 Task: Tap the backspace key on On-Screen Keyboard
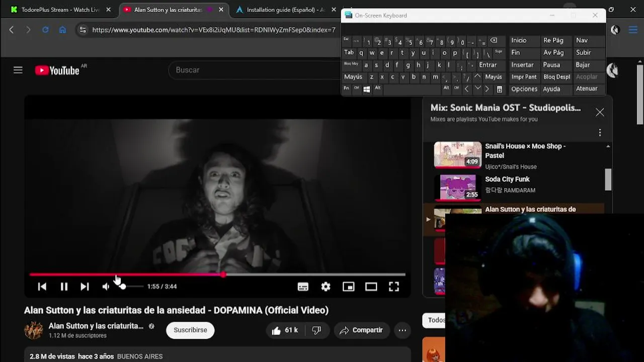point(494,41)
